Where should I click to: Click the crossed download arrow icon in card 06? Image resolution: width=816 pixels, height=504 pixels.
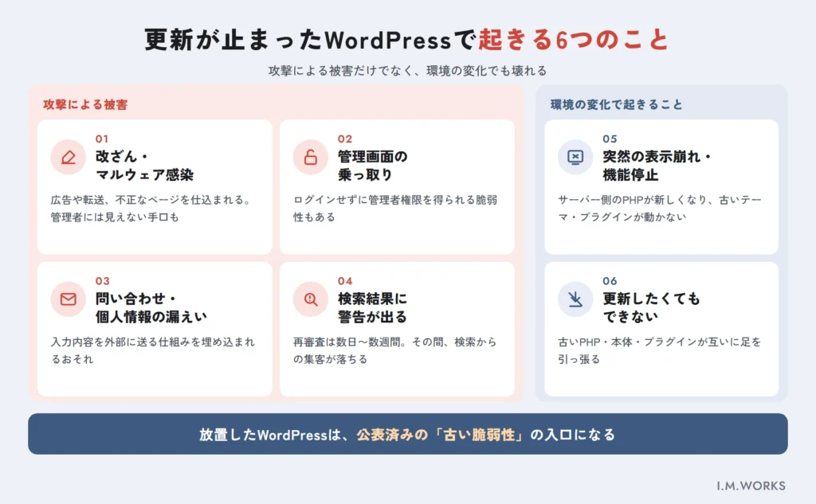pos(575,299)
